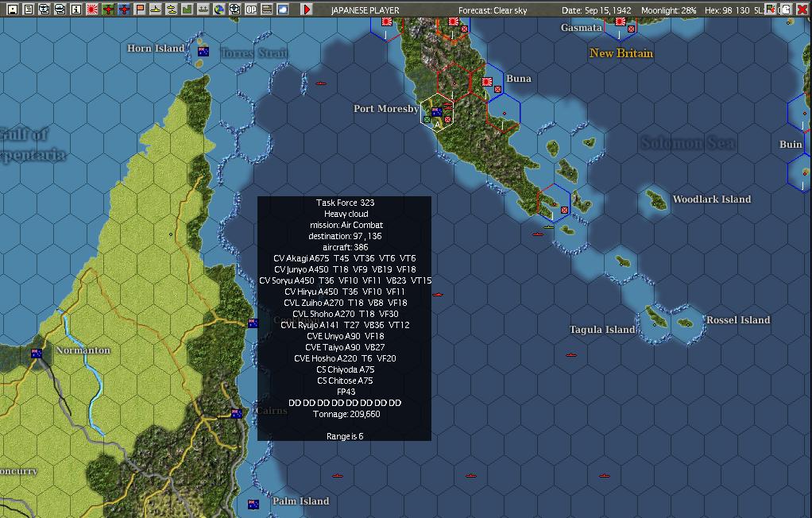812x518 pixels.
Task: Click the 'Forecast: Clear sky' status text
Action: click(x=493, y=10)
